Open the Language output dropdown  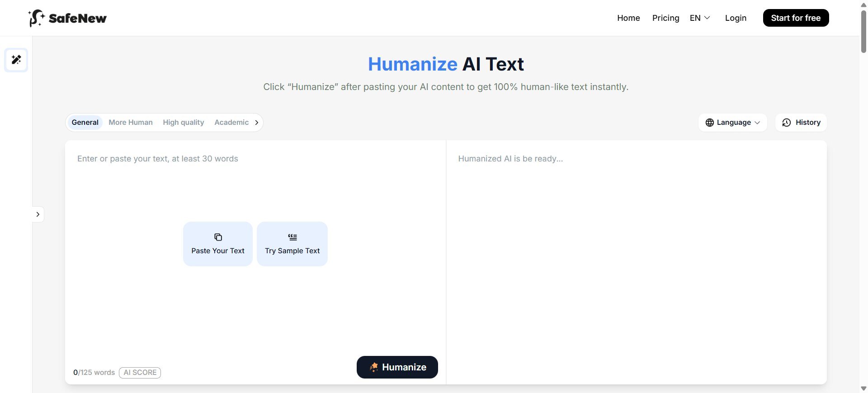point(733,123)
